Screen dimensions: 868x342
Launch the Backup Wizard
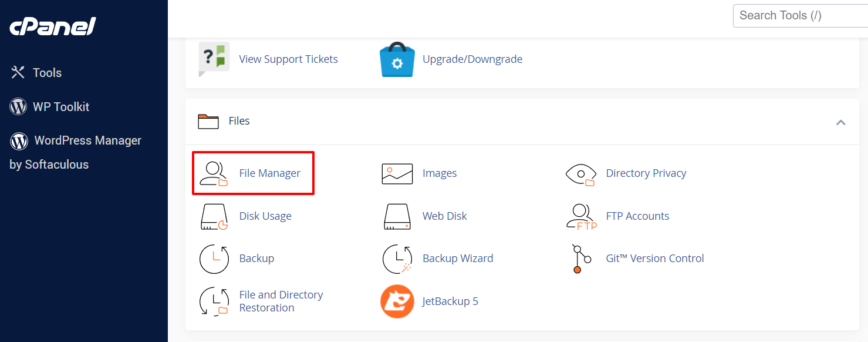tap(458, 258)
